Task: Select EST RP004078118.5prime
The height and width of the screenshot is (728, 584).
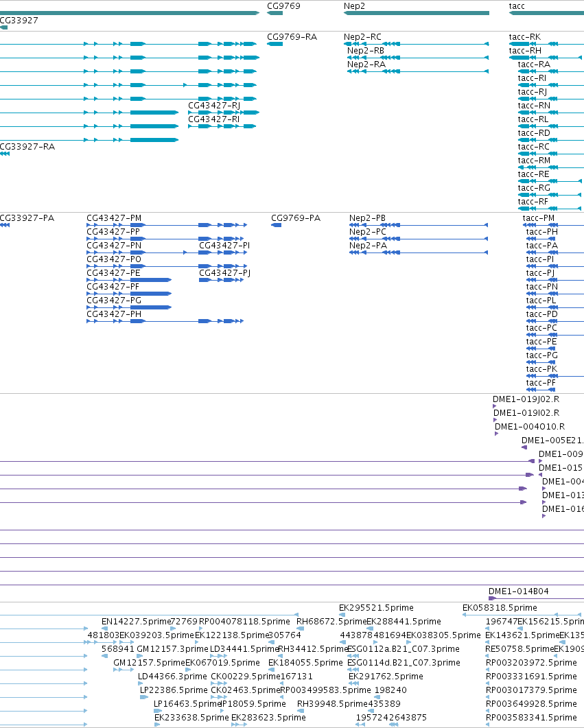Action: coord(244,621)
